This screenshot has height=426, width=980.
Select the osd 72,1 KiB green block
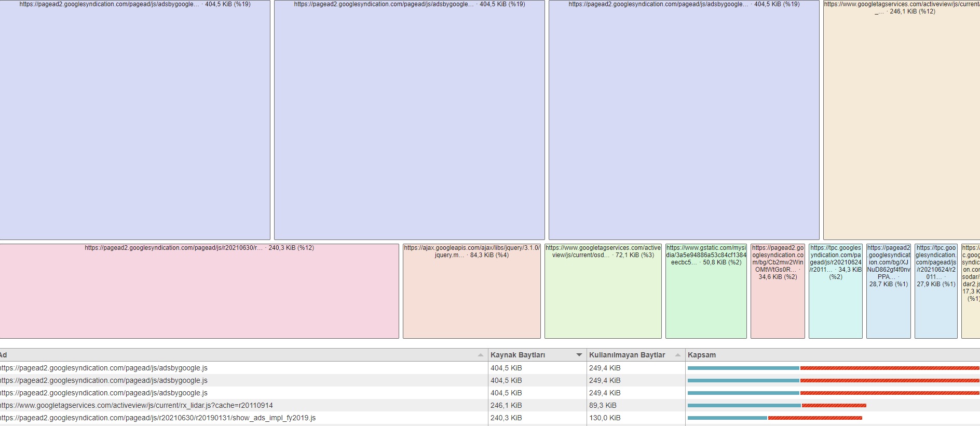(603, 291)
